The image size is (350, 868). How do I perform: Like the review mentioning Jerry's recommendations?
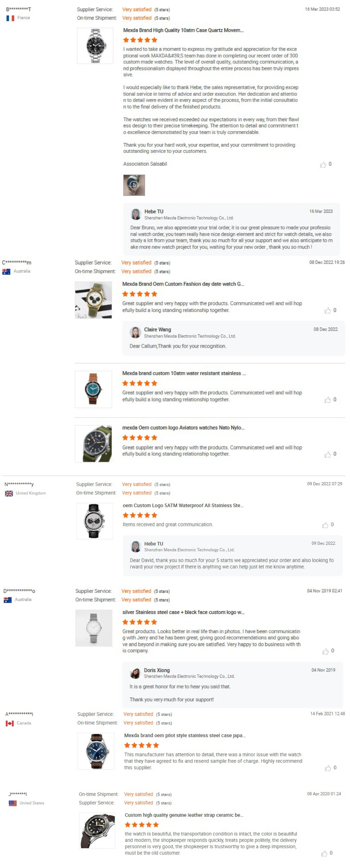tap(325, 652)
